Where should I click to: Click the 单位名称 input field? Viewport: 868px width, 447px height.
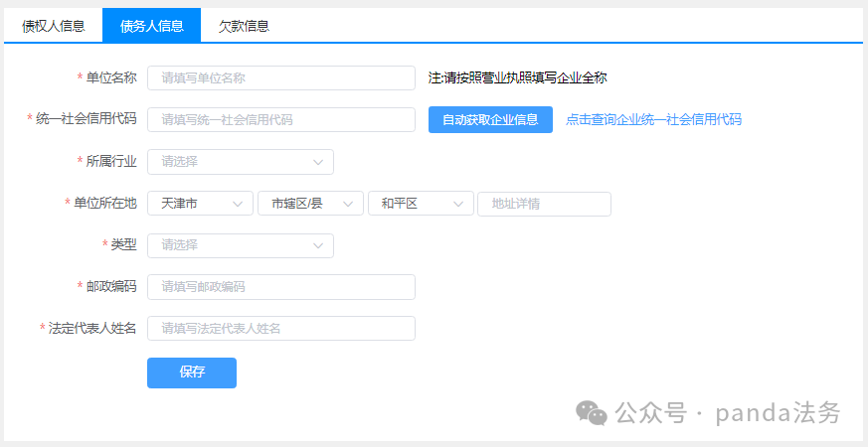click(280, 78)
